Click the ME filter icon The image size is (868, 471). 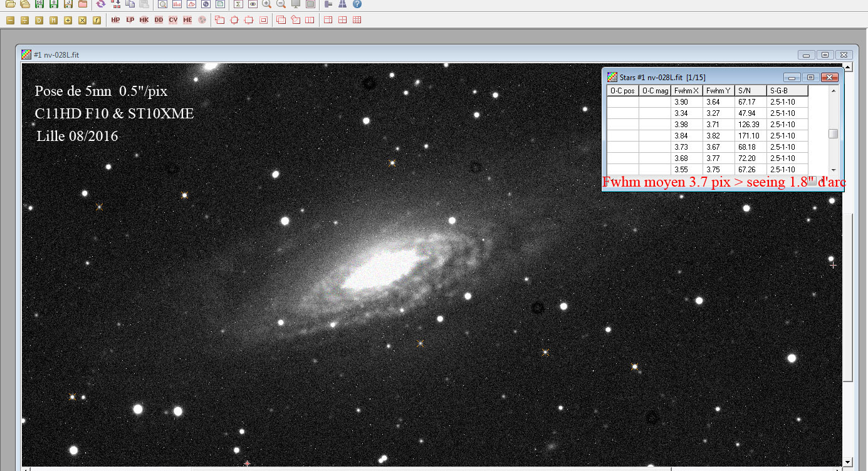[187, 20]
